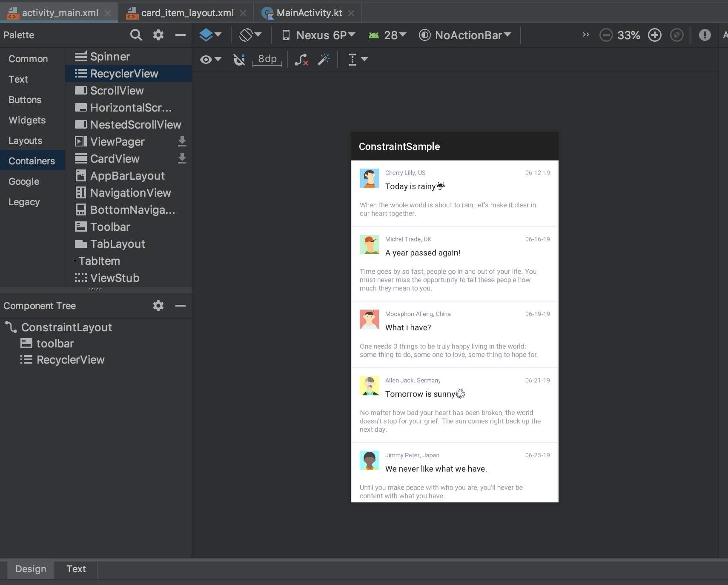Zoom out using the minus icon
The height and width of the screenshot is (585, 728).
(x=606, y=35)
